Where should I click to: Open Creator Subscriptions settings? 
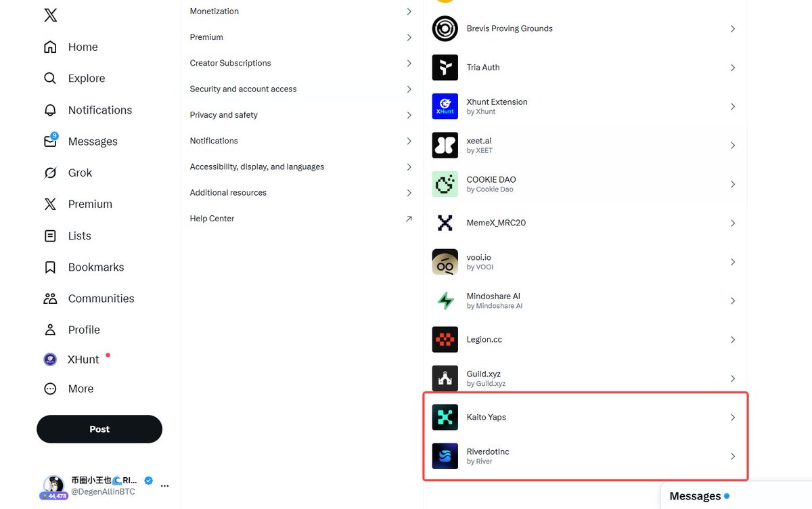pos(302,63)
